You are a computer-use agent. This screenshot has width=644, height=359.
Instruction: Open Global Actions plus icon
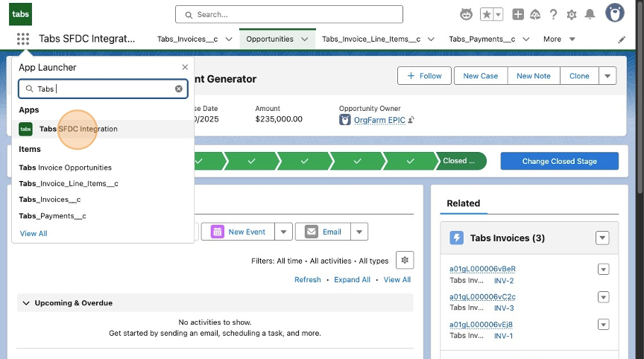tap(518, 15)
